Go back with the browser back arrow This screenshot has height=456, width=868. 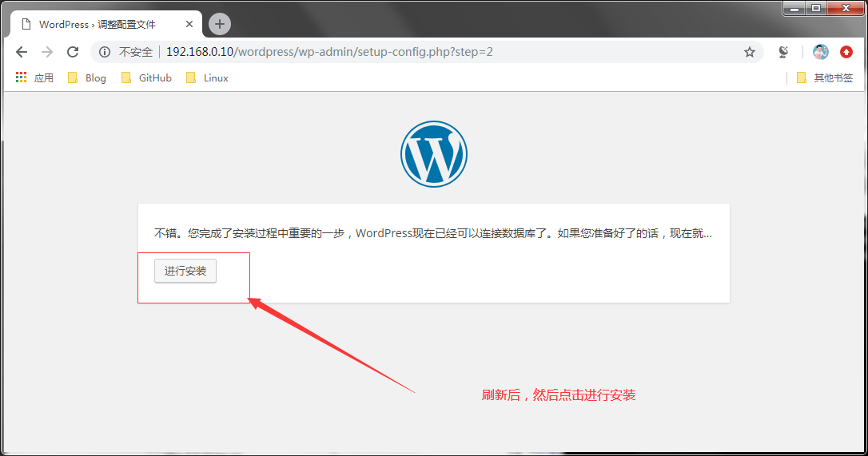(x=22, y=52)
